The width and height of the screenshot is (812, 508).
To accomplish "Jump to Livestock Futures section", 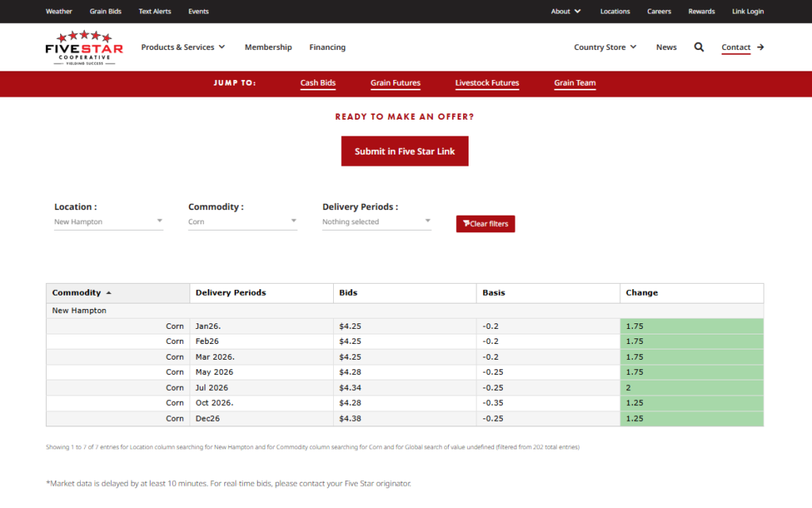I will point(487,83).
